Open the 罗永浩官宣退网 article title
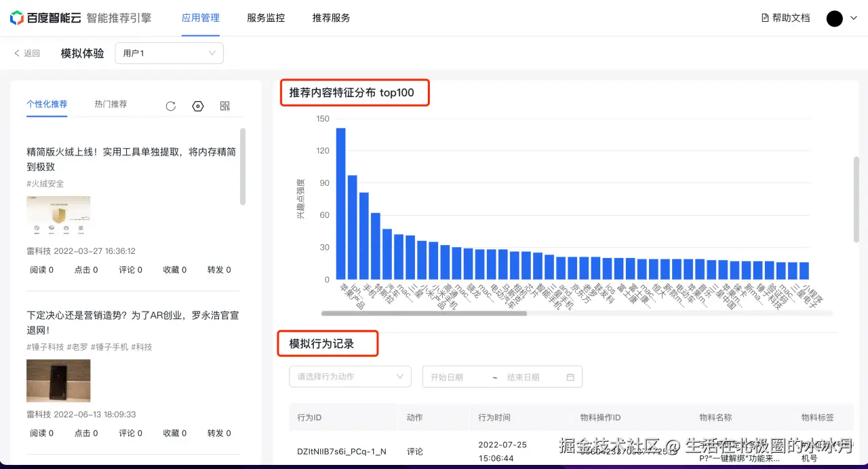 click(x=133, y=322)
